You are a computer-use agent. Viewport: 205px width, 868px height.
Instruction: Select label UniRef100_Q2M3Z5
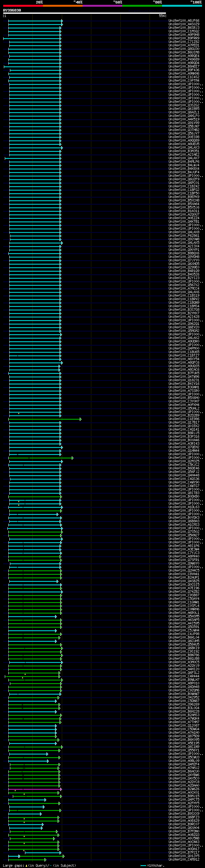click(x=184, y=461)
